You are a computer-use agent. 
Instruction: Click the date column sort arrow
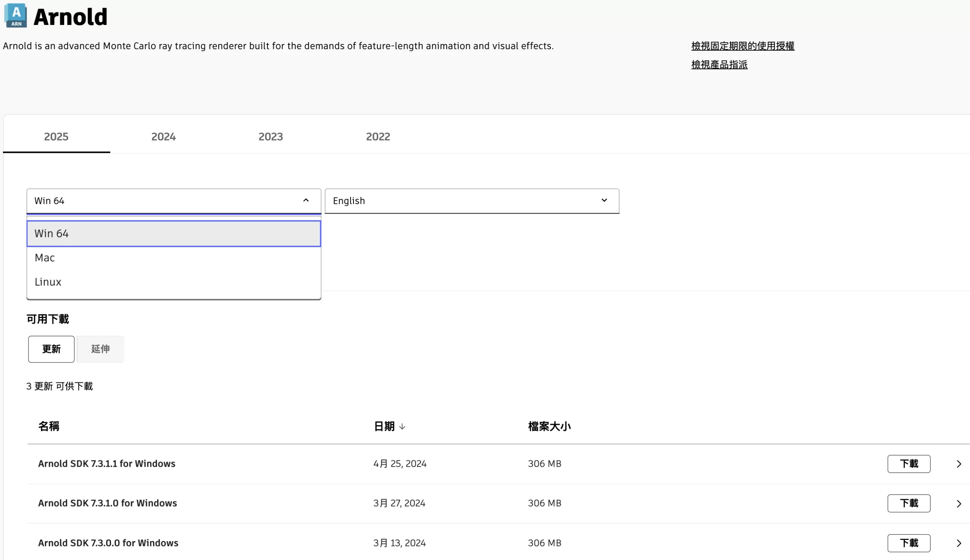(402, 427)
